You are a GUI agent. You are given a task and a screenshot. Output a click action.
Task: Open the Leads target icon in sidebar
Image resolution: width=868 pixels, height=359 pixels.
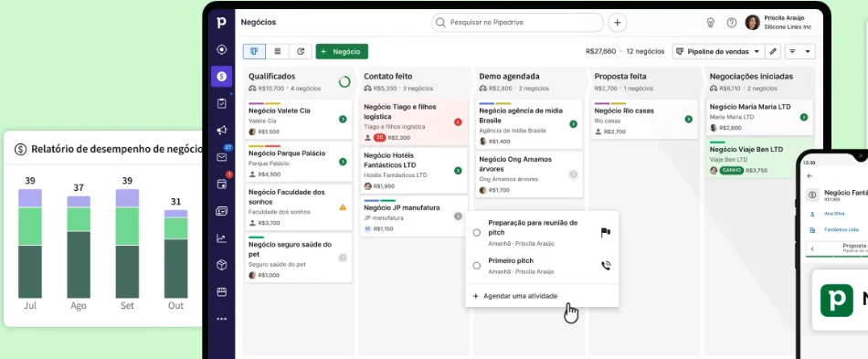(221, 49)
